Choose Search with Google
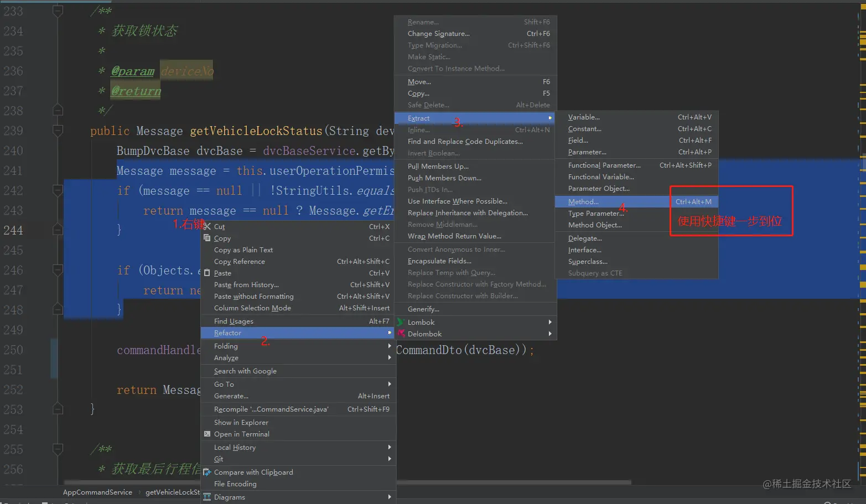Screen dimensions: 866x504 click(298, 371)
